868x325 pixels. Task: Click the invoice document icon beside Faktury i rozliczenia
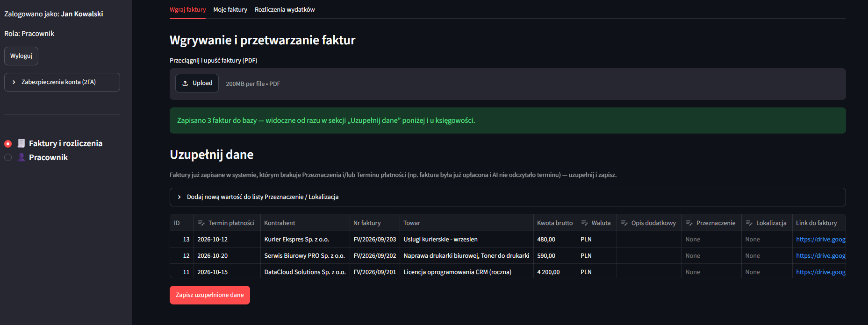(21, 143)
